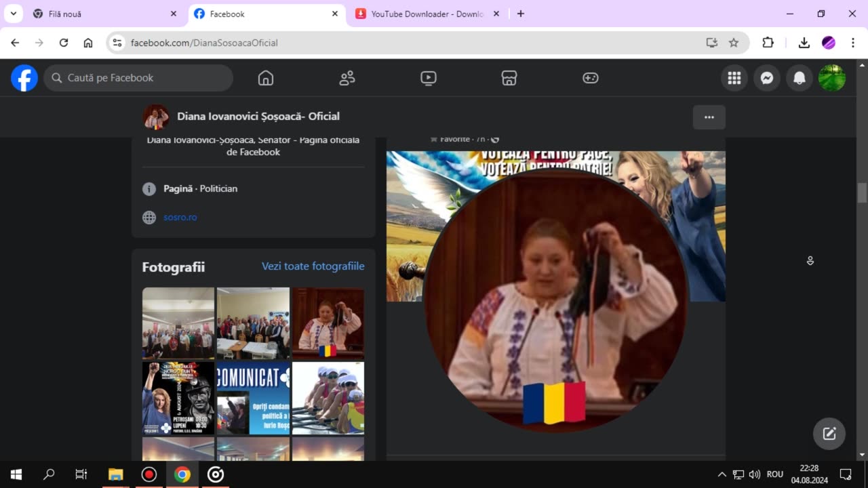The image size is (868, 488).
Task: Click the install app icon in address bar
Action: 712,43
